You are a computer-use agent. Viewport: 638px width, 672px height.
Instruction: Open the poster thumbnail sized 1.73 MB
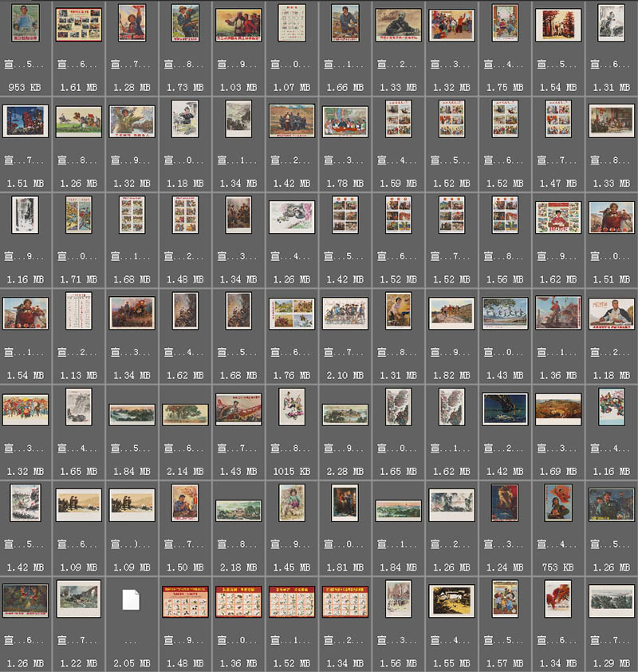pyautogui.click(x=185, y=23)
